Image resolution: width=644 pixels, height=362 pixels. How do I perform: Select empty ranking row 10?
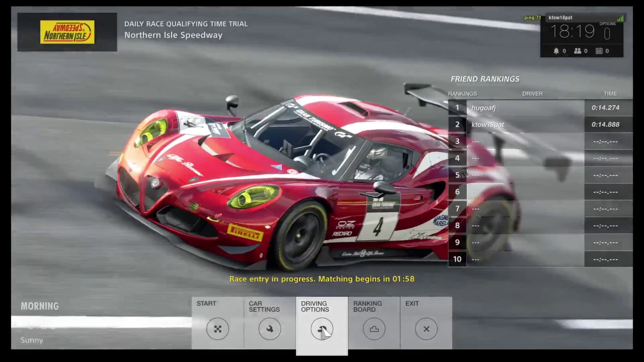click(540, 259)
